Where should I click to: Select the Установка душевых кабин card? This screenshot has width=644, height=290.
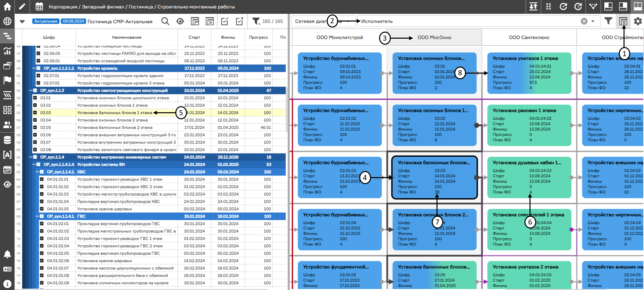click(x=529, y=177)
